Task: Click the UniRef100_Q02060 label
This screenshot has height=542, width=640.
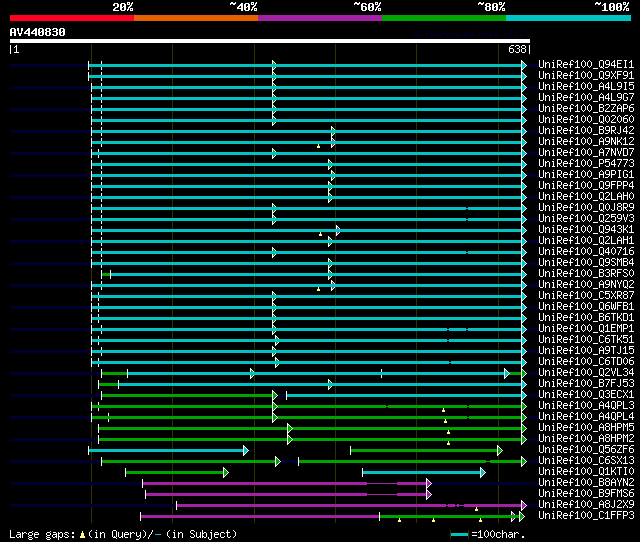Action: (x=586, y=120)
